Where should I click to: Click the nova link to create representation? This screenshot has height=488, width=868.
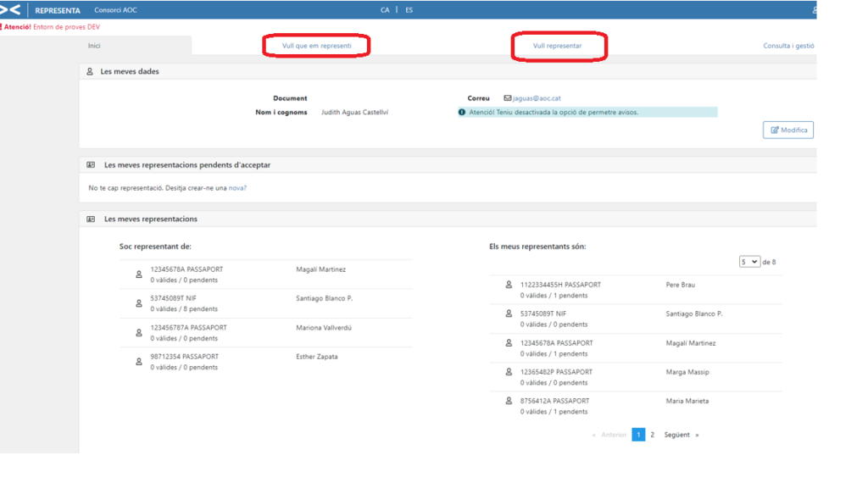pos(236,188)
